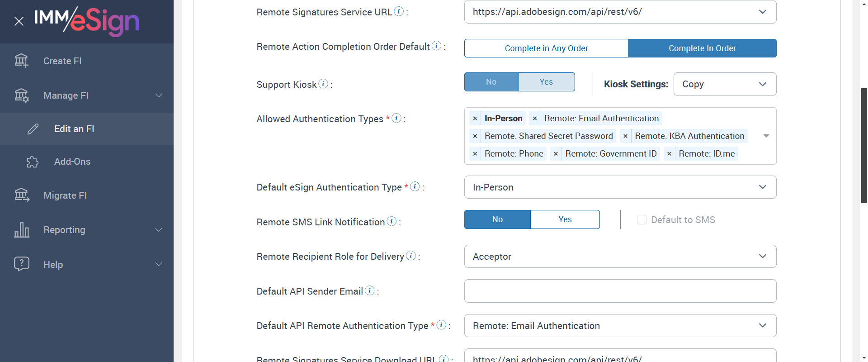Enable the Default to SMS checkbox
The height and width of the screenshot is (362, 868).
tap(642, 220)
